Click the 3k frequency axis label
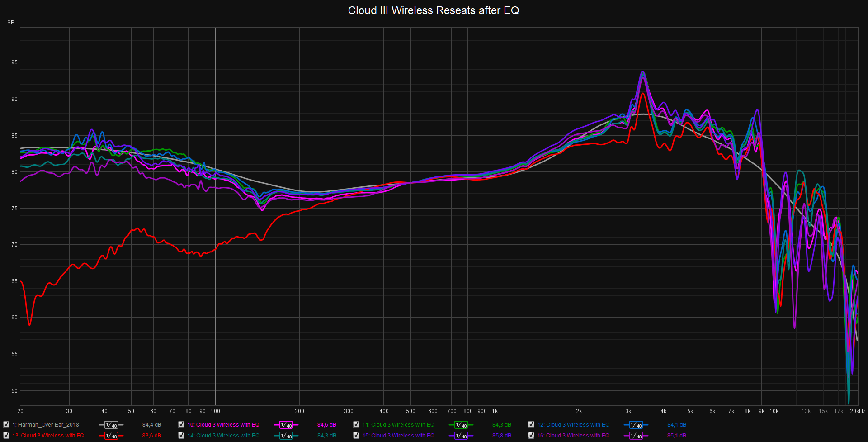This screenshot has width=868, height=442. click(628, 411)
